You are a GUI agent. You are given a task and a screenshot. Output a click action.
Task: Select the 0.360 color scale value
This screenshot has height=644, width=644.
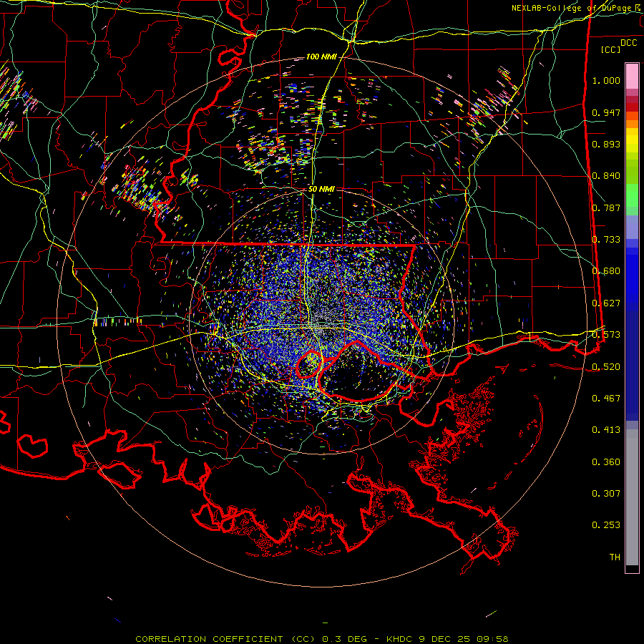pyautogui.click(x=606, y=462)
